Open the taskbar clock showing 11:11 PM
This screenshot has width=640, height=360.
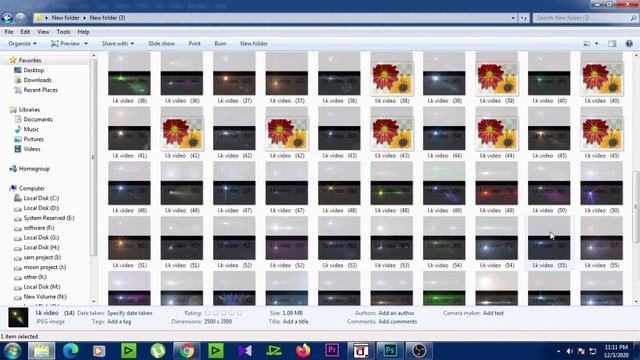tap(616, 351)
